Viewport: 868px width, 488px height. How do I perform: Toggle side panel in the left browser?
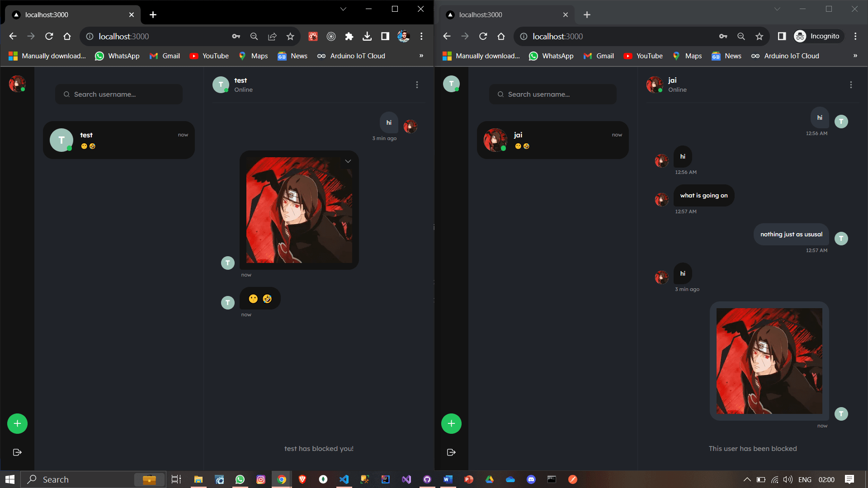pos(385,36)
